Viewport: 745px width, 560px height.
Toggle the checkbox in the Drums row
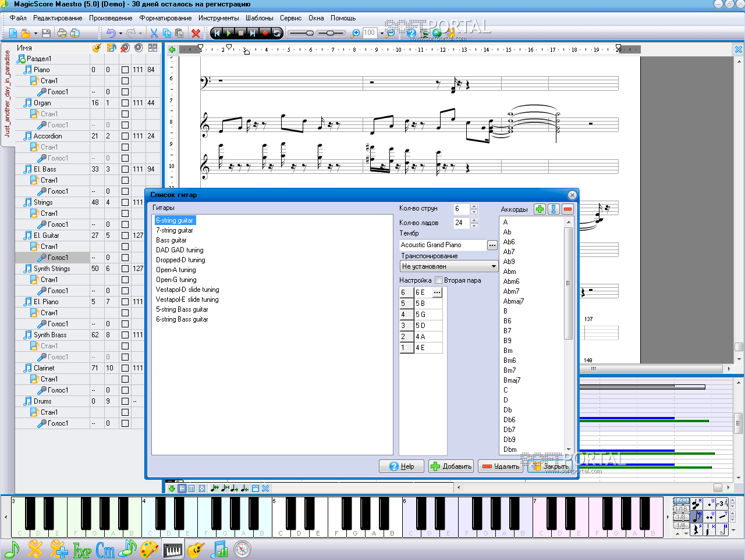click(x=125, y=401)
